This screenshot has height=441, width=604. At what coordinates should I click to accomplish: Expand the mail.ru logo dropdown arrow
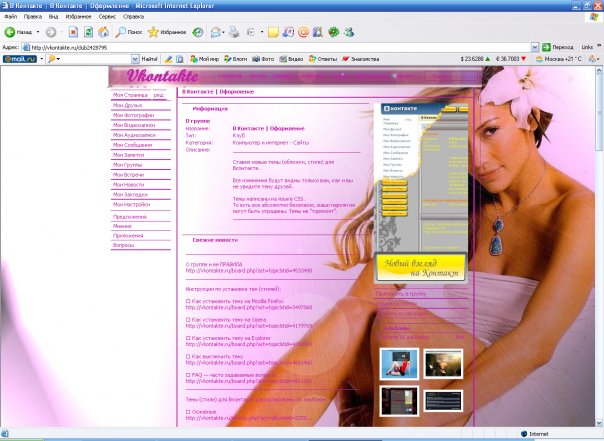pos(41,59)
